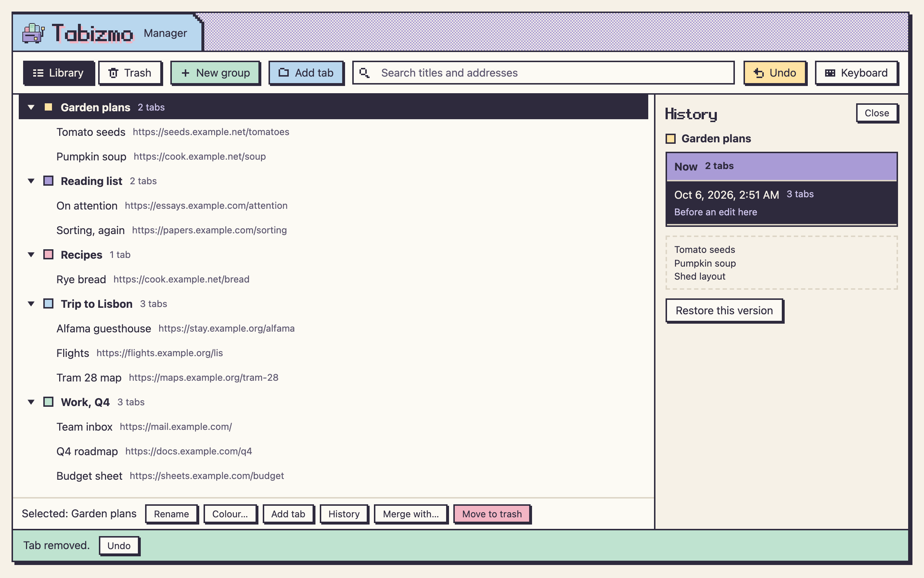924x578 pixels.
Task: Click the Trip to Lisbon blue swatch
Action: (x=48, y=303)
